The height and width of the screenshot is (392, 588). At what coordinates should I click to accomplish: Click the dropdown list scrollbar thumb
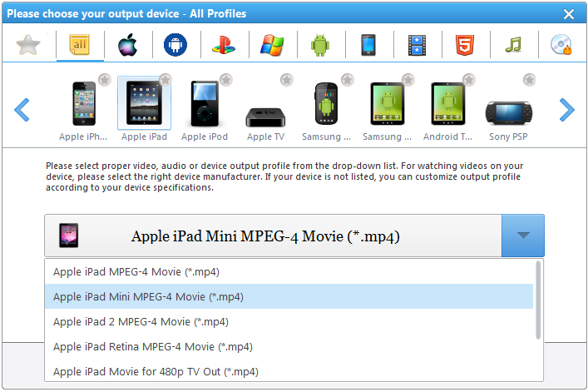point(538,300)
